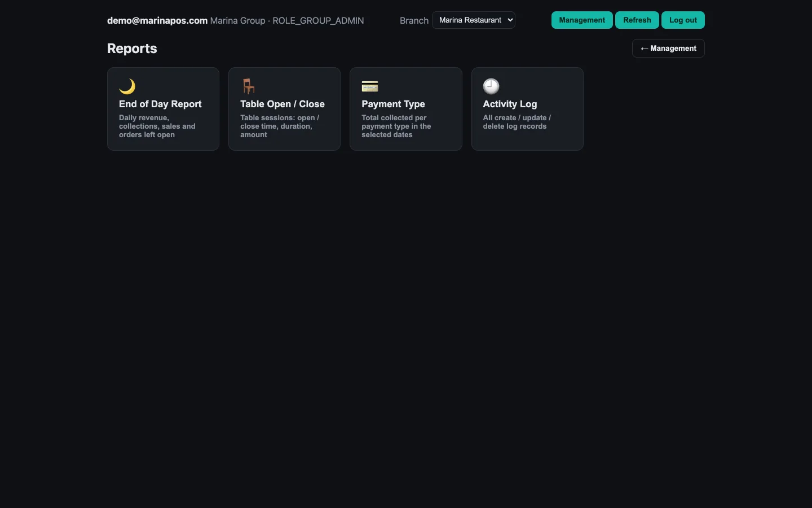Open the Table Open / Close report title
This screenshot has width=812, height=508.
(x=283, y=104)
